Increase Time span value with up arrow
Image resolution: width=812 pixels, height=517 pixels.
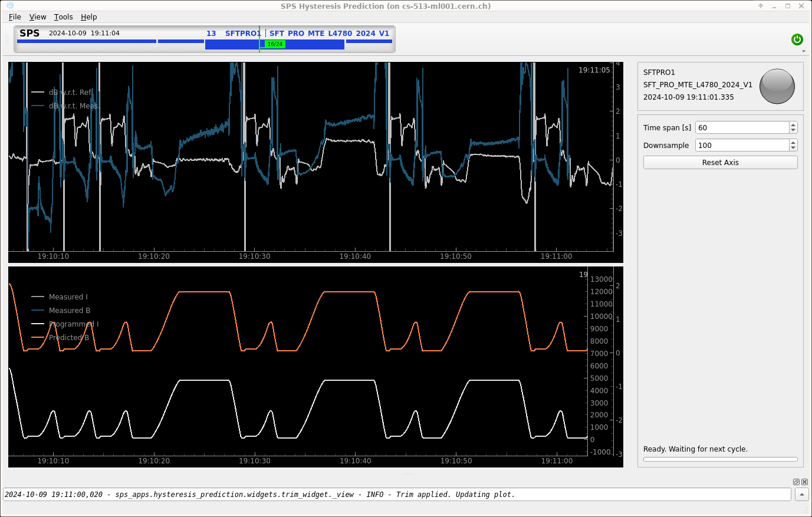click(x=793, y=125)
